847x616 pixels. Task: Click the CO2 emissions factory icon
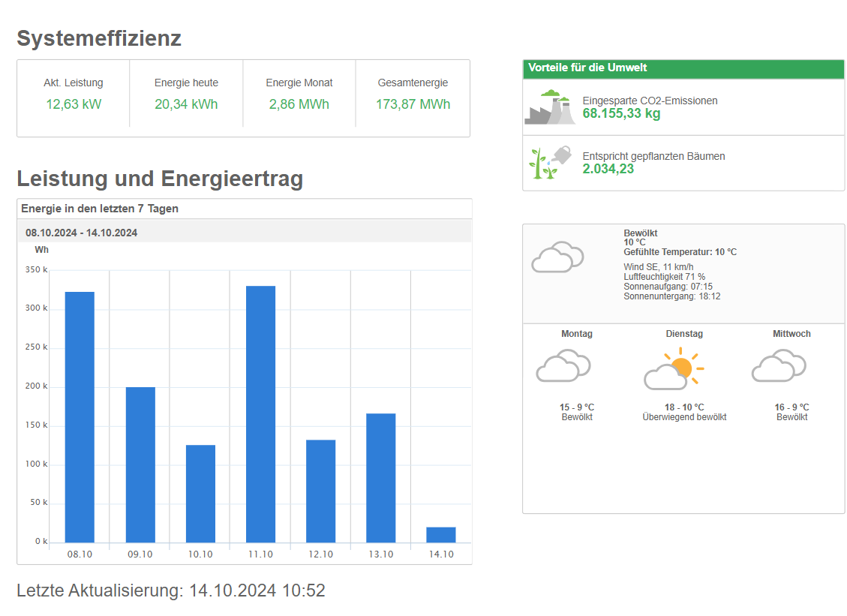[x=550, y=107]
